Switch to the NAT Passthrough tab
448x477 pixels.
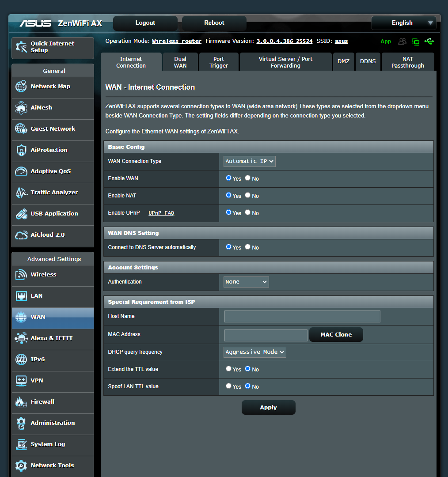click(x=408, y=62)
